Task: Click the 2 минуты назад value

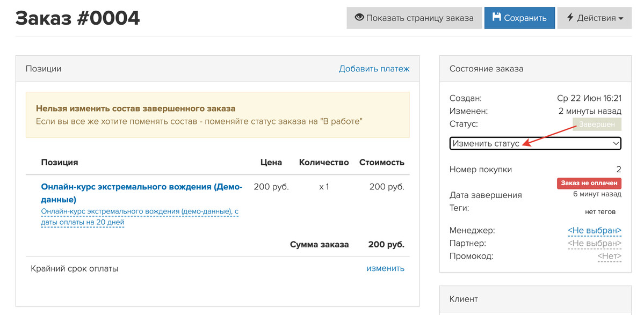Action: (590, 111)
